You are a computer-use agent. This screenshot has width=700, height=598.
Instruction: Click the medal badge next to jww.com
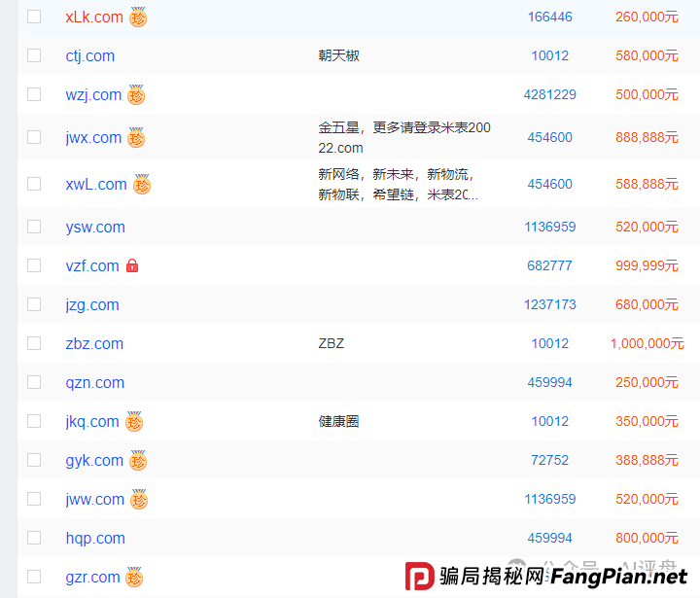click(139, 500)
